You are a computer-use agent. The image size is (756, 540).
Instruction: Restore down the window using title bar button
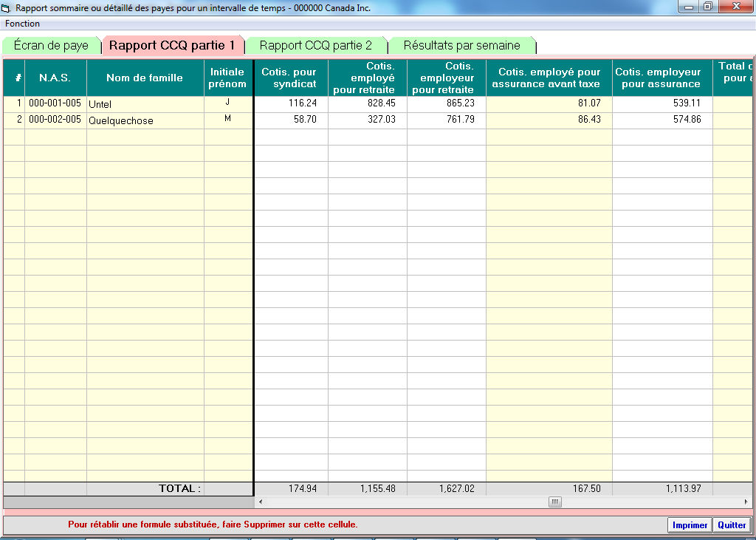coord(707,7)
